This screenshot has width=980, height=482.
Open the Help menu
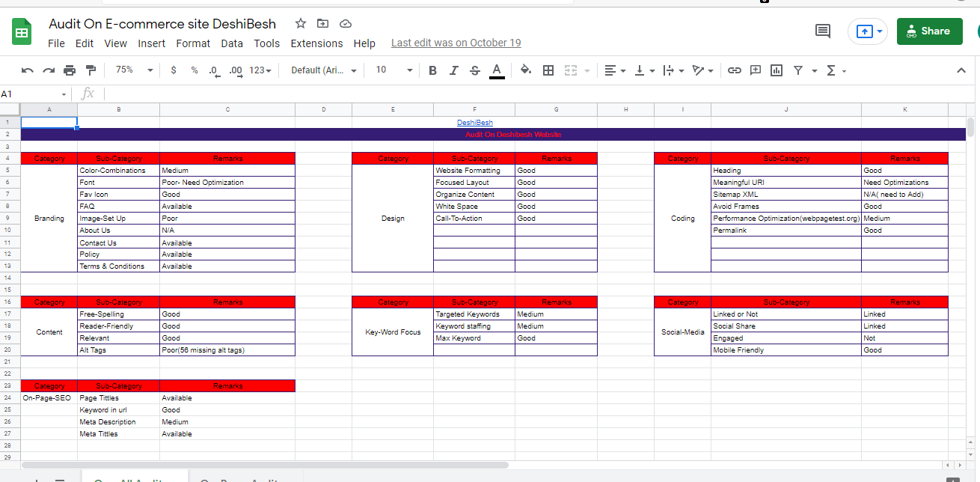coord(364,43)
